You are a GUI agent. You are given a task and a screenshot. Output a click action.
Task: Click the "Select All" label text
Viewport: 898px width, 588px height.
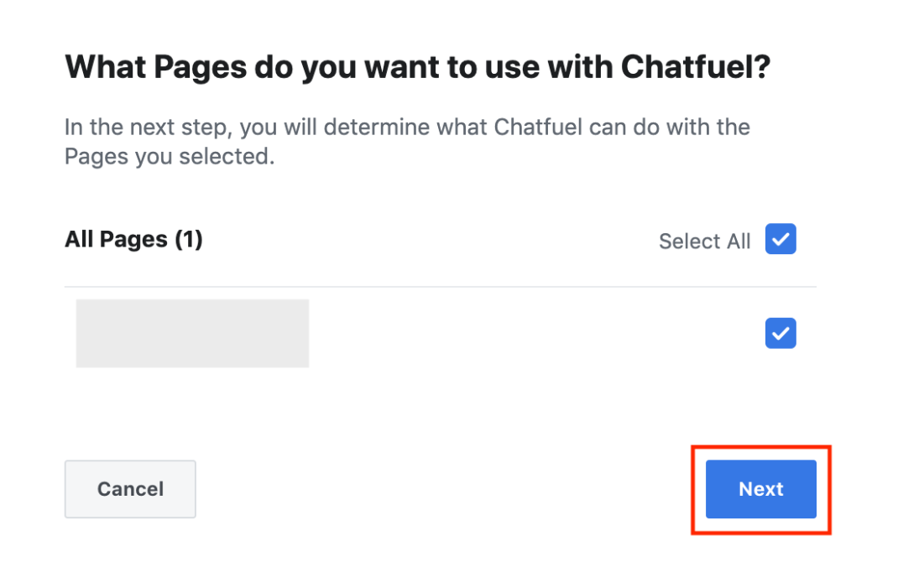(704, 242)
